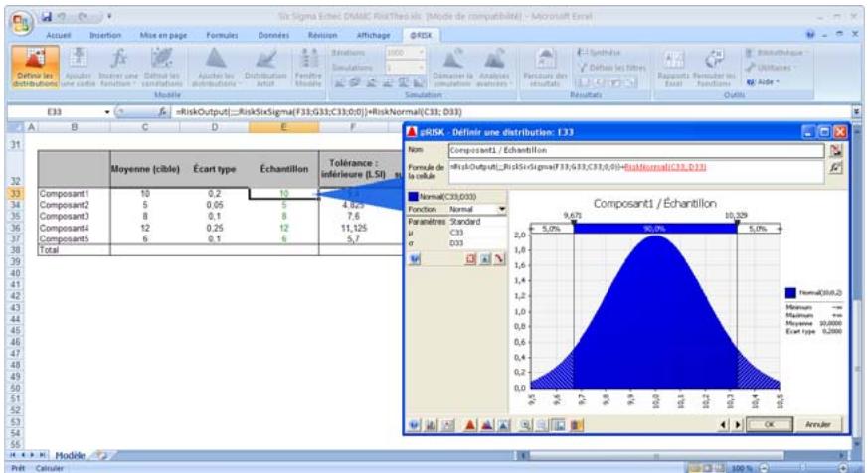Click the overlay distributions icon at the bottom
The width and height of the screenshot is (868, 473).
coord(487,425)
